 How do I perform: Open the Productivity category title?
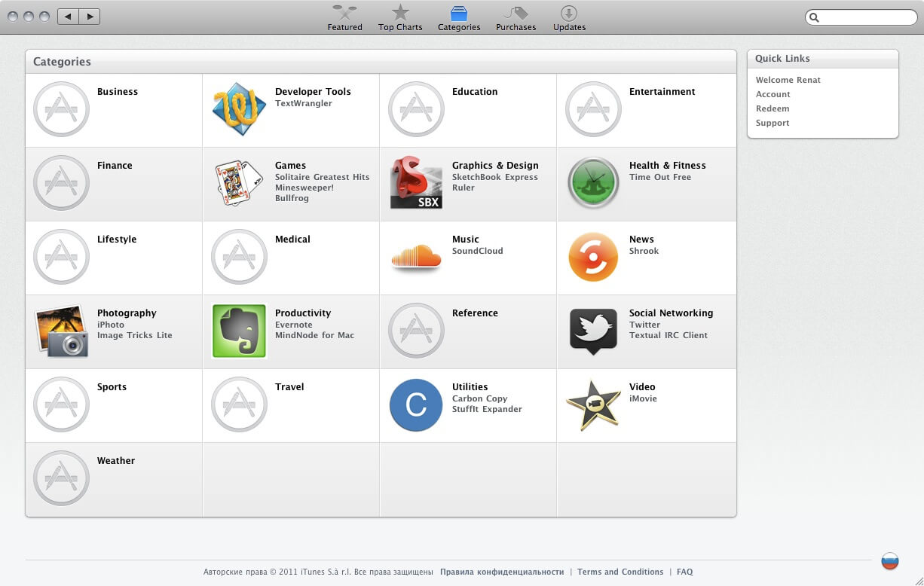[302, 313]
